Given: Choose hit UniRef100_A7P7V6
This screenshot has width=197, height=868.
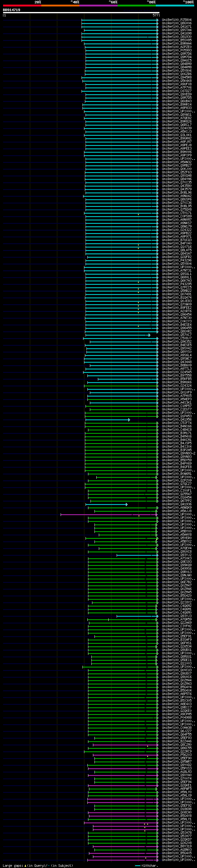Looking at the screenshot, I should (176, 88).
